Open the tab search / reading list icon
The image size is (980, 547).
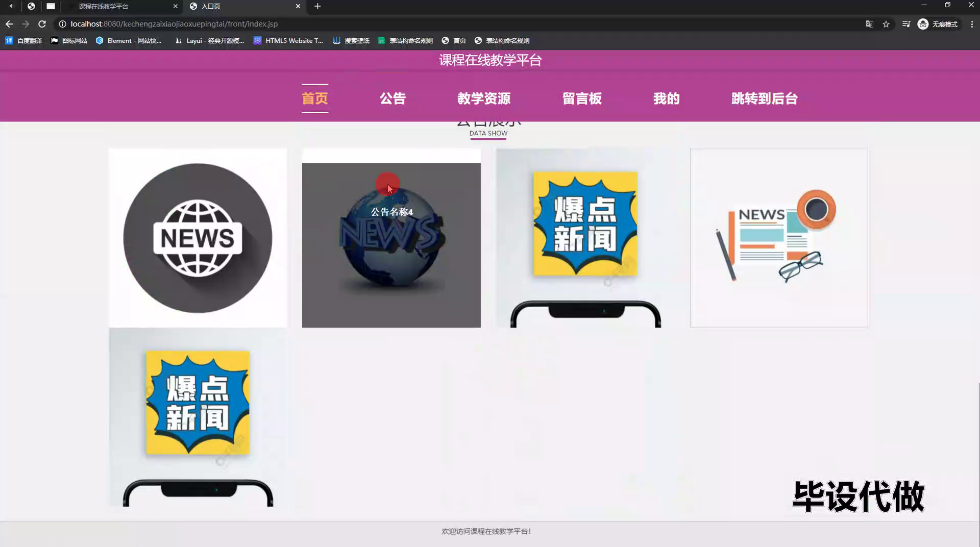[906, 24]
